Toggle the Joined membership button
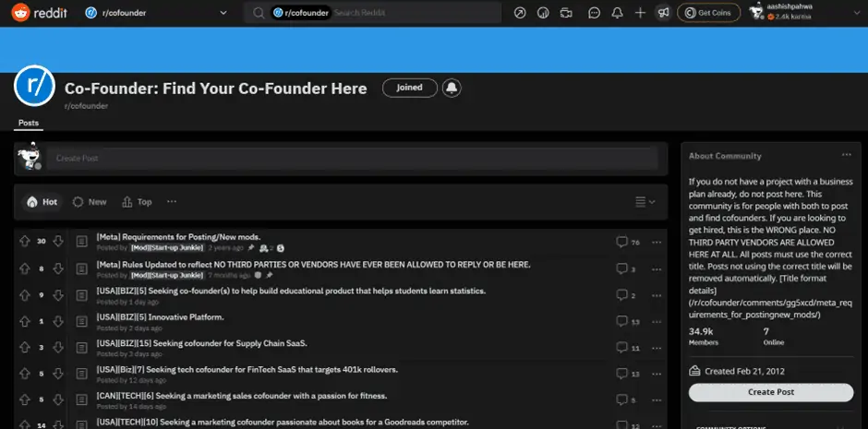Screen dimensions: 868x429 tap(409, 88)
